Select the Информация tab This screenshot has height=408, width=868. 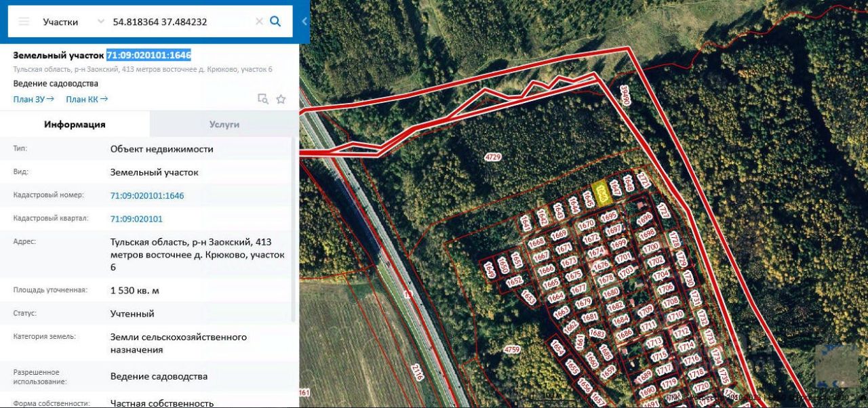[75, 125]
